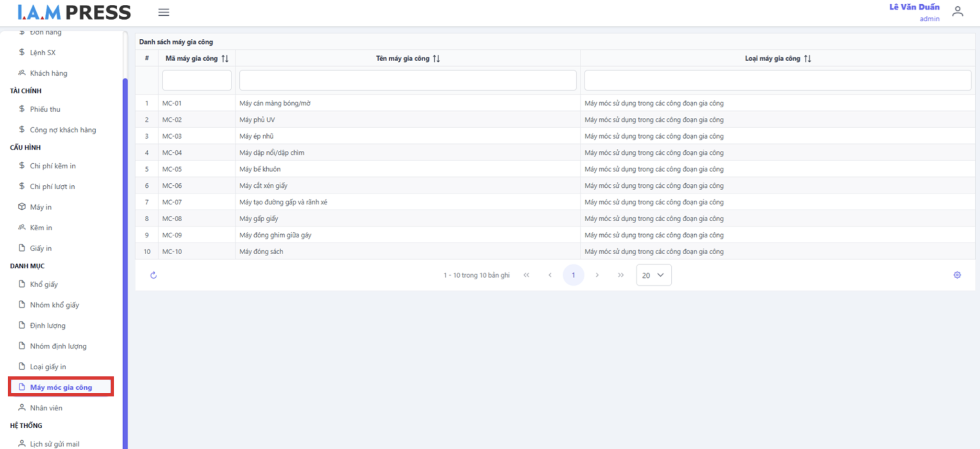Open the Nhân viên menu item
This screenshot has height=449, width=980.
pyautogui.click(x=46, y=408)
